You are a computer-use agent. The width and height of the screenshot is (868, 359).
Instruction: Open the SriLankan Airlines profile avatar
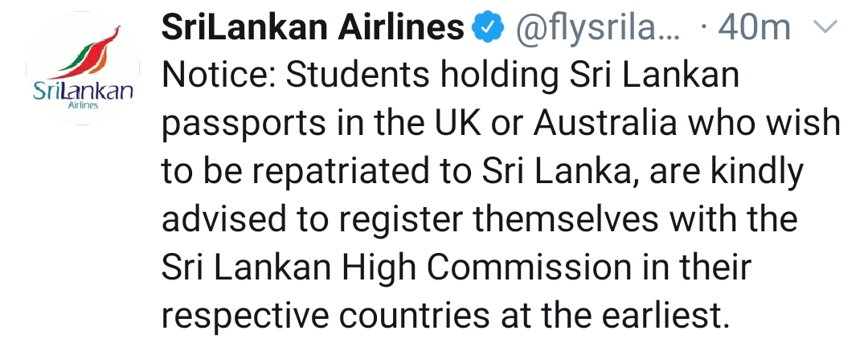pos(83,68)
